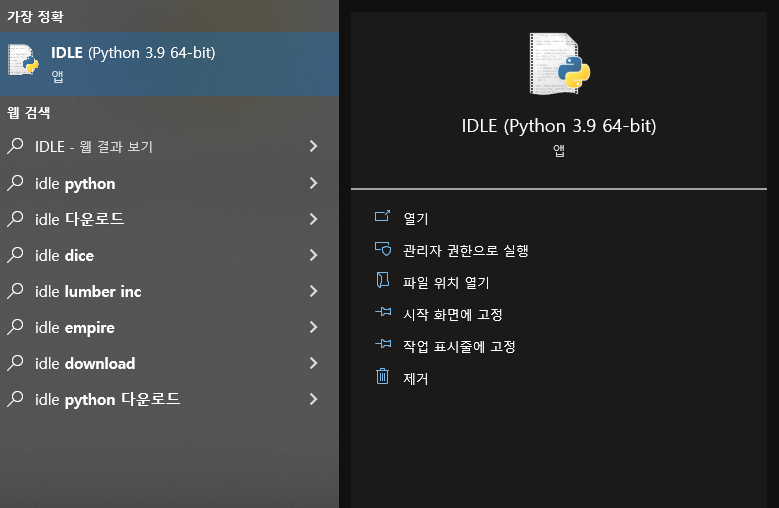
Task: Open the IDLE (Python 3.9 64-bit) best match result
Action: pyautogui.click(x=169, y=64)
